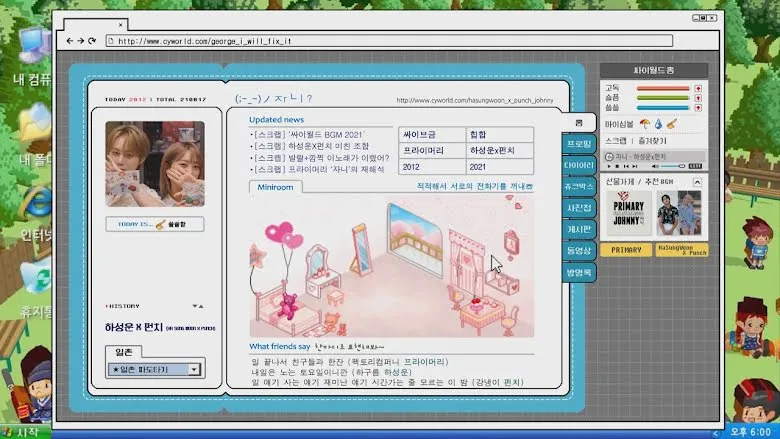Open the 쥬크박스 side tab
Viewport: 780px width, 439px height.
[579, 186]
